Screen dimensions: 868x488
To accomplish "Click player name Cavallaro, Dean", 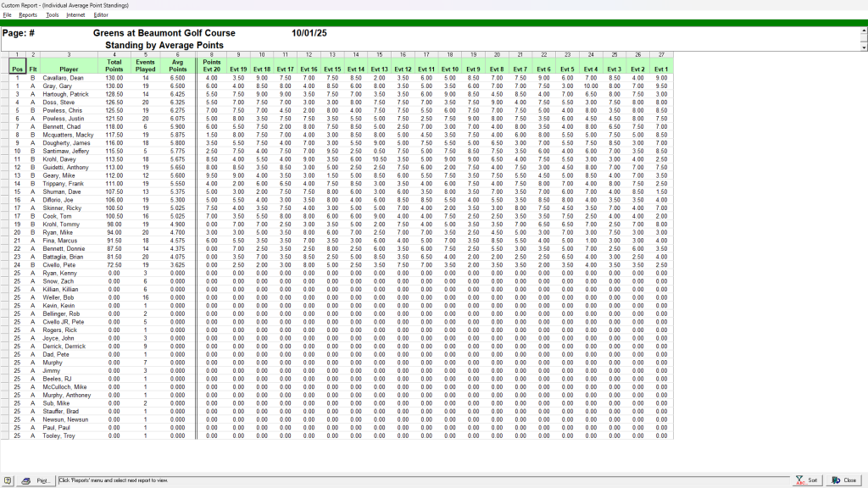I will pyautogui.click(x=64, y=78).
